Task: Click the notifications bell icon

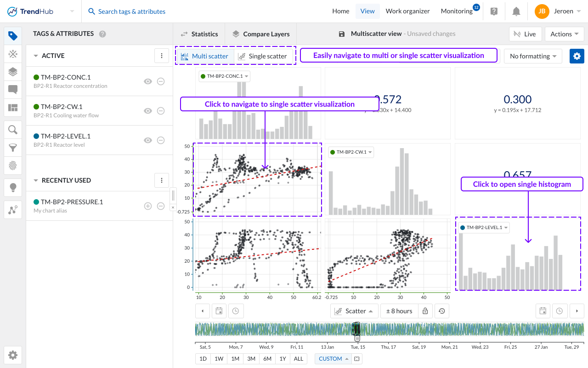Action: (516, 11)
